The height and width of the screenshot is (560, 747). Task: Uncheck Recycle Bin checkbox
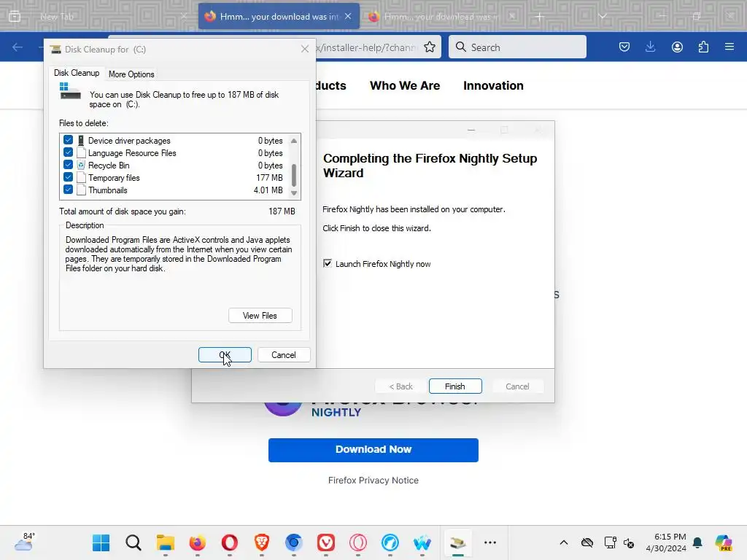click(68, 165)
